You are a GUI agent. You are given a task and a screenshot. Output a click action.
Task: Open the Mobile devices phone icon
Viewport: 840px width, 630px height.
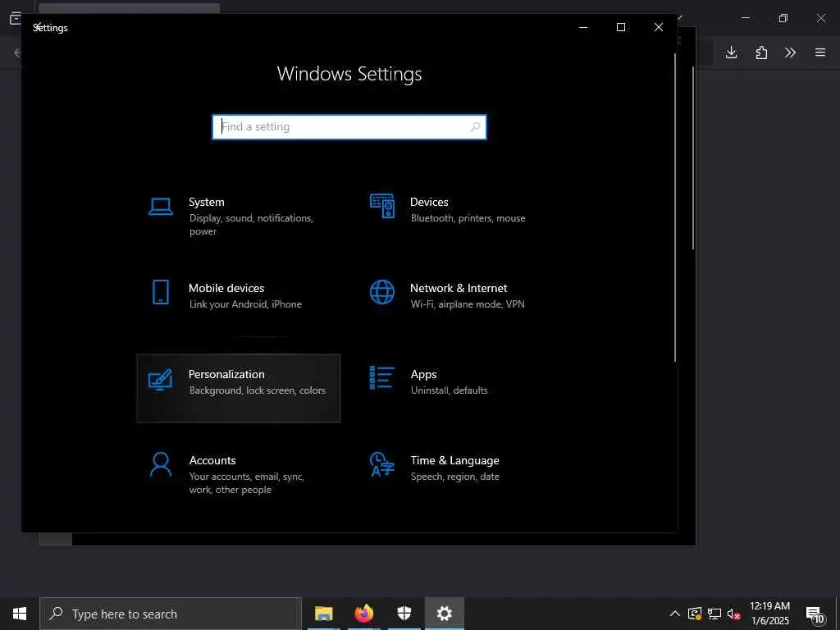click(x=160, y=293)
